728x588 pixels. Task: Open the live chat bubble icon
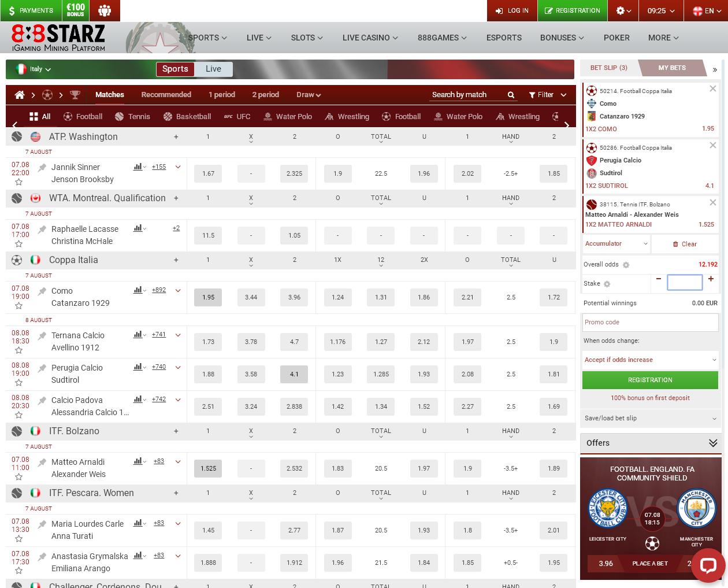pos(708,566)
